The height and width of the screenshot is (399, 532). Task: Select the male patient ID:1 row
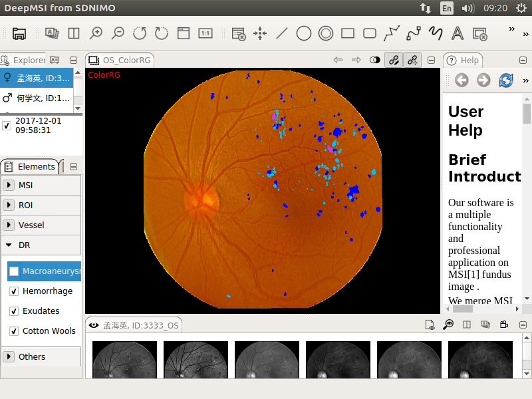[x=37, y=98]
